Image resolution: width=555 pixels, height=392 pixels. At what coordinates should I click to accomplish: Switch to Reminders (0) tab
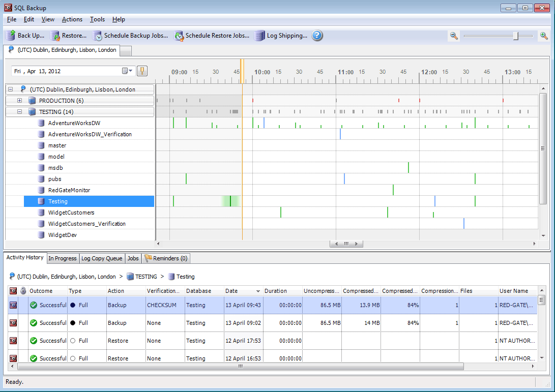click(x=166, y=258)
